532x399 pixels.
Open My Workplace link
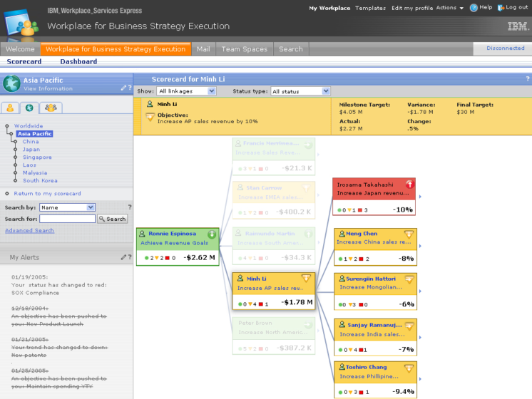click(329, 8)
